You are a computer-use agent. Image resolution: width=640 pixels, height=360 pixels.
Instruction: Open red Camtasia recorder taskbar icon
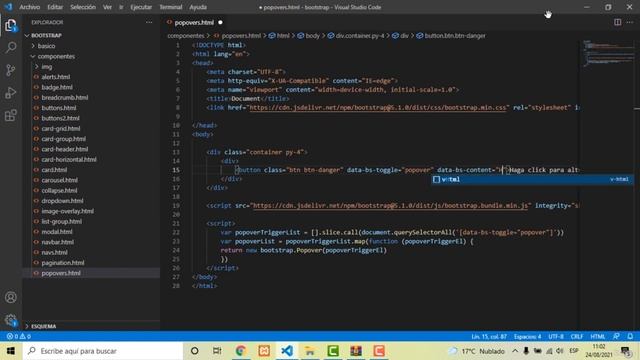[x=379, y=351]
